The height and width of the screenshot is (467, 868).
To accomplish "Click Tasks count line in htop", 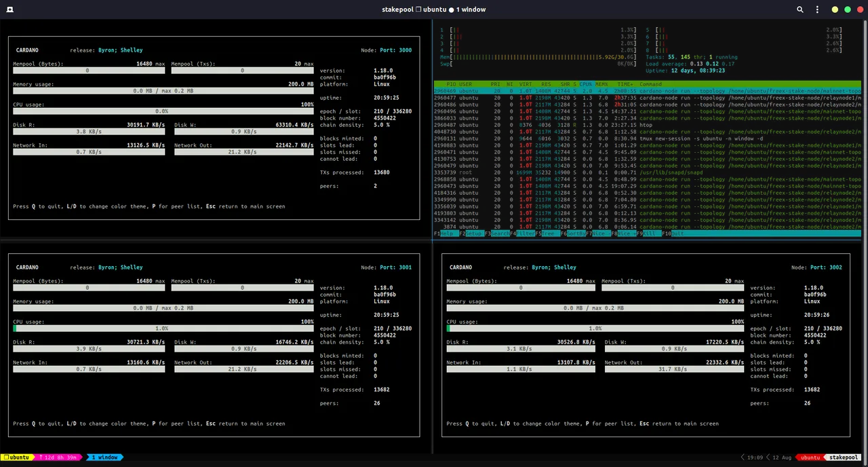I will 692,57.
